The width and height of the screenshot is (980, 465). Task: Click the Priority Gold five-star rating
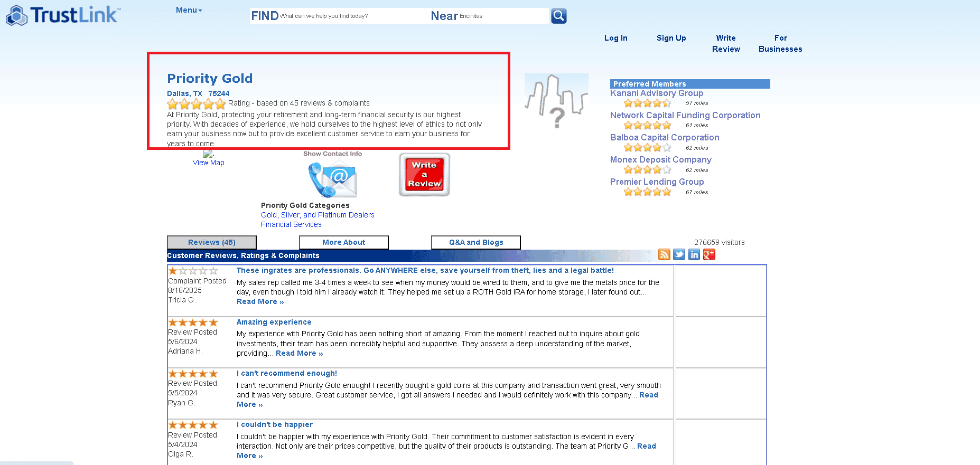[197, 104]
